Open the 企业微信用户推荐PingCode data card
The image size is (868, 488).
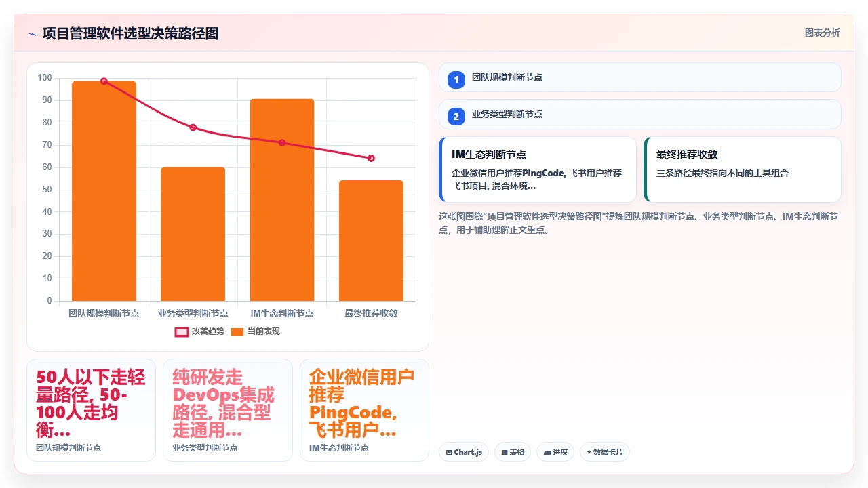[x=364, y=410]
